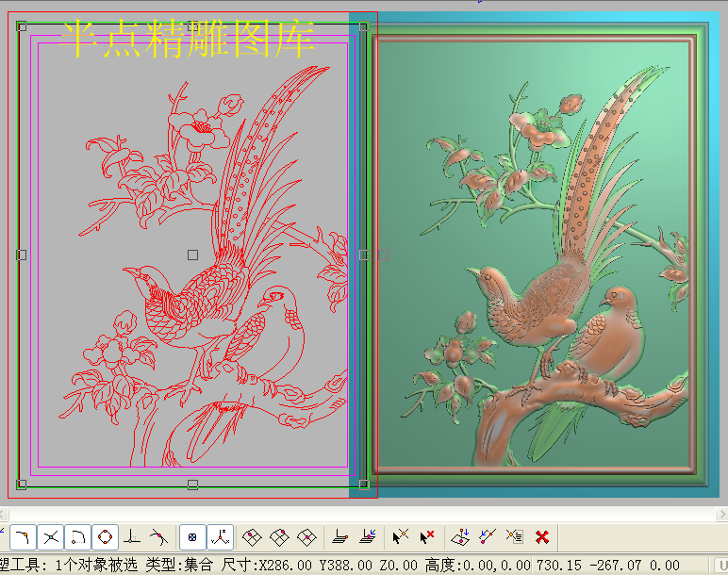Screen dimensions: 728x575
Task: Click coordinate value "730.15"
Action: pyautogui.click(x=559, y=565)
